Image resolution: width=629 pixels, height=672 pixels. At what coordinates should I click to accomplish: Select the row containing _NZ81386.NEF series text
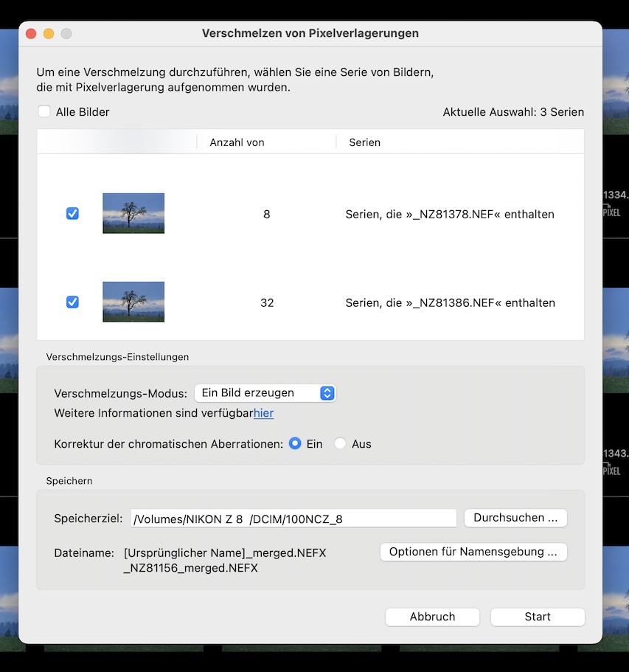[x=450, y=302]
